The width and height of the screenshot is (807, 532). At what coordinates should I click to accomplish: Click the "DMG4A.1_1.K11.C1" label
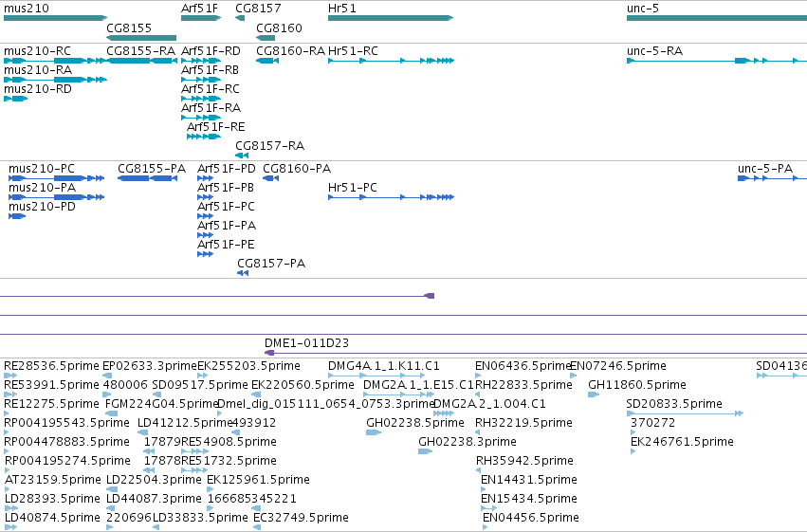[x=384, y=366]
